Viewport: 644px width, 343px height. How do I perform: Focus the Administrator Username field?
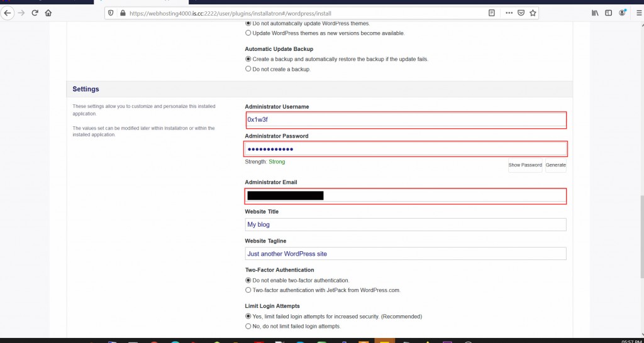point(406,120)
